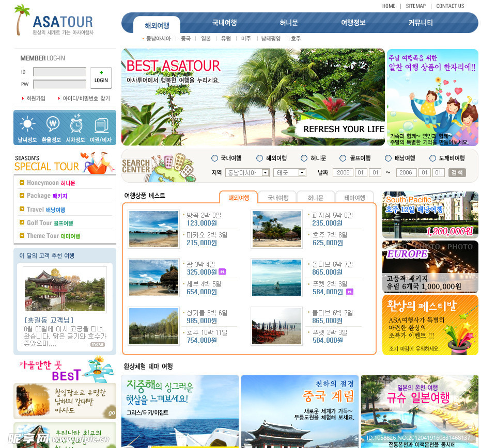This screenshot has width=481, height=448.
Task: Open the 규슈 일본여행 theme banner
Action: pyautogui.click(x=420, y=411)
